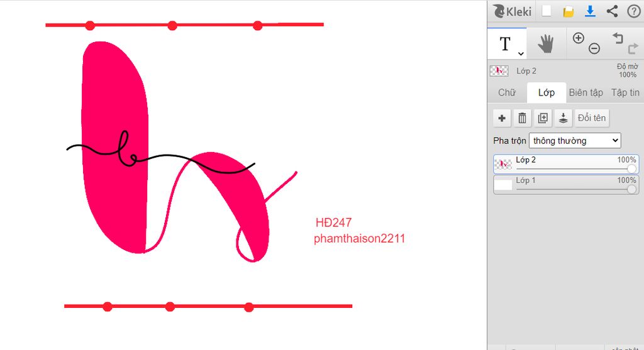The image size is (644, 350).
Task: Click the Đổi tên rename button
Action: pyautogui.click(x=591, y=118)
